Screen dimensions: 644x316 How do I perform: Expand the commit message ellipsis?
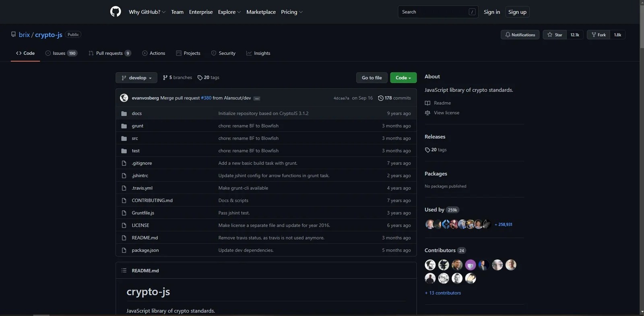pyautogui.click(x=257, y=98)
